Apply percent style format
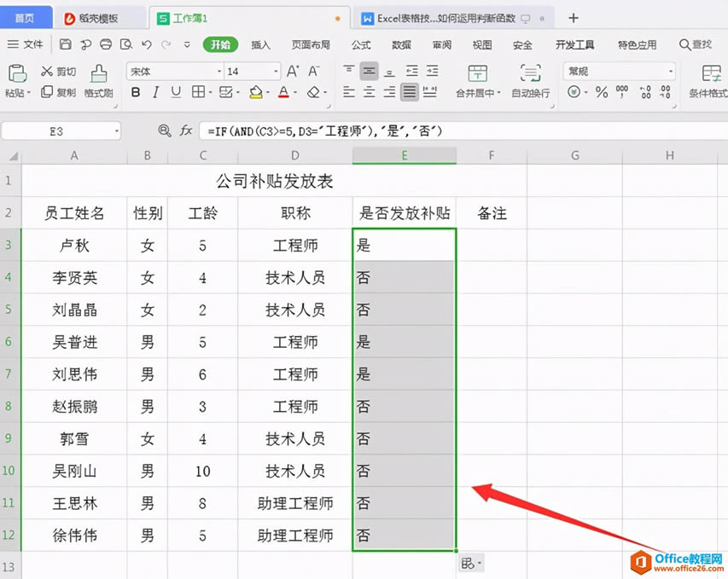The image size is (728, 579). click(x=602, y=92)
